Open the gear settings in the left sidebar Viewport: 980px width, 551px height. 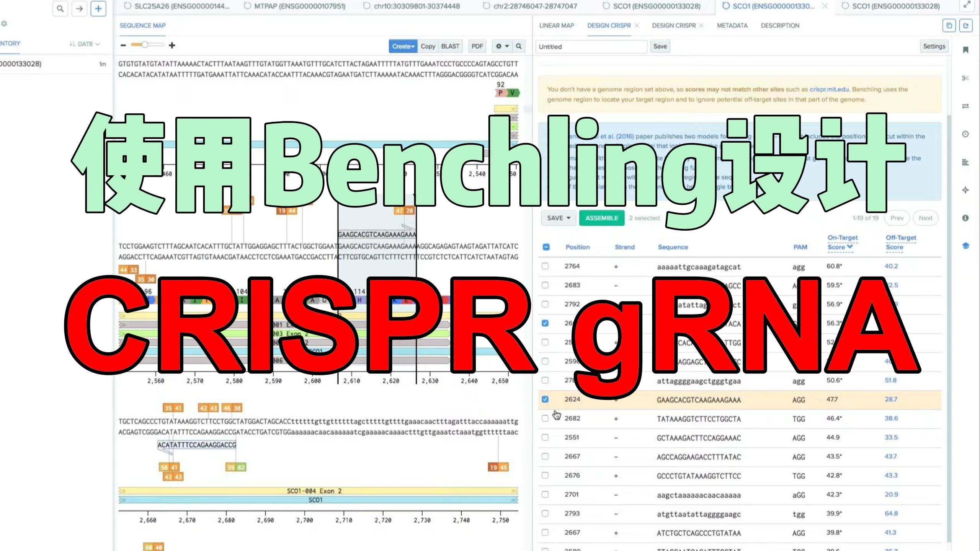[4, 24]
